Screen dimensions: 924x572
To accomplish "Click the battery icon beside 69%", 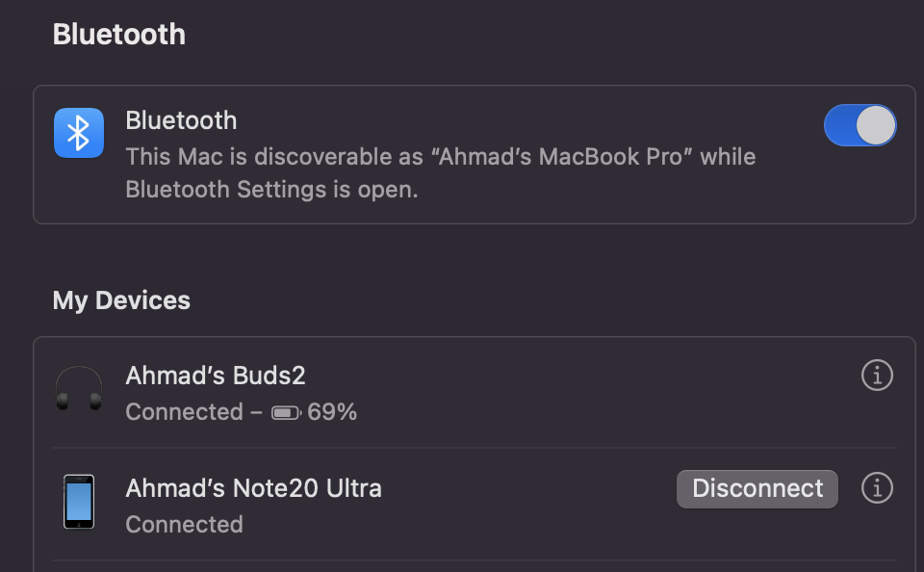I will tap(286, 413).
